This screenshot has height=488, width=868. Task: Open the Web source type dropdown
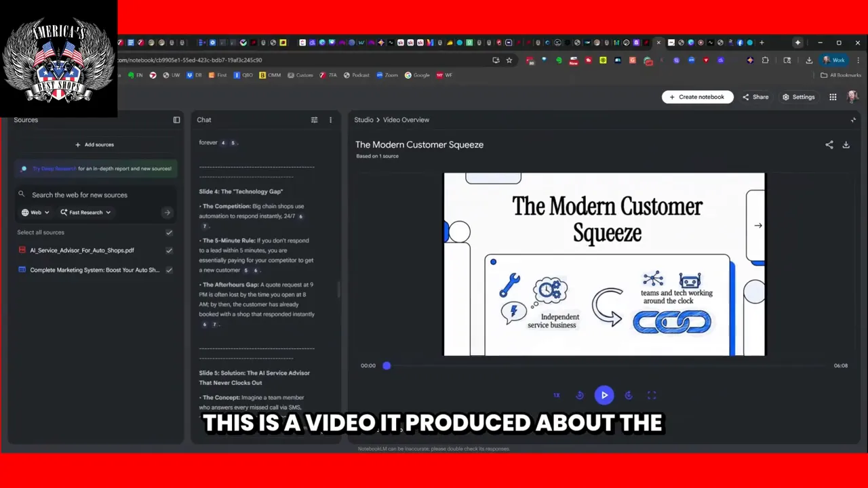(35, 212)
